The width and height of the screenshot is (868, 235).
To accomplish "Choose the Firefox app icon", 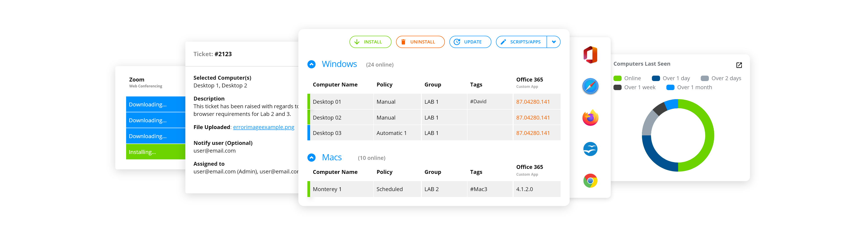I will point(590,117).
